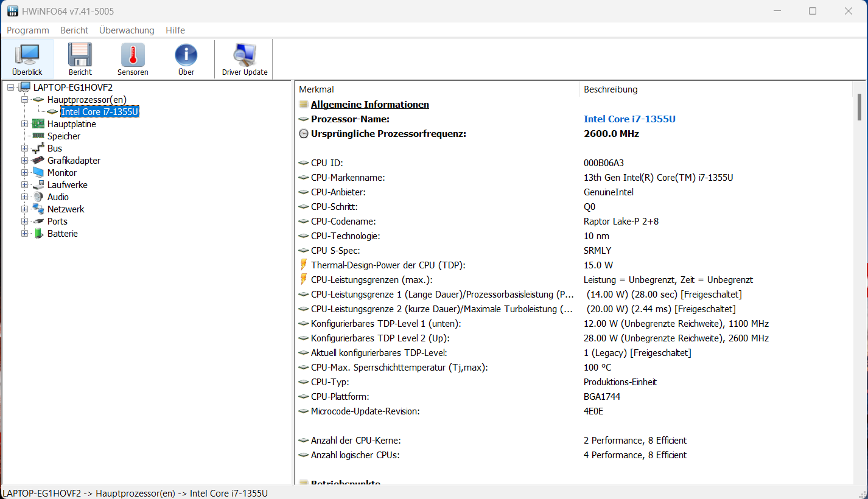Click the CPU-Codename row label
Viewport: 868px width, 499px height.
click(x=343, y=221)
